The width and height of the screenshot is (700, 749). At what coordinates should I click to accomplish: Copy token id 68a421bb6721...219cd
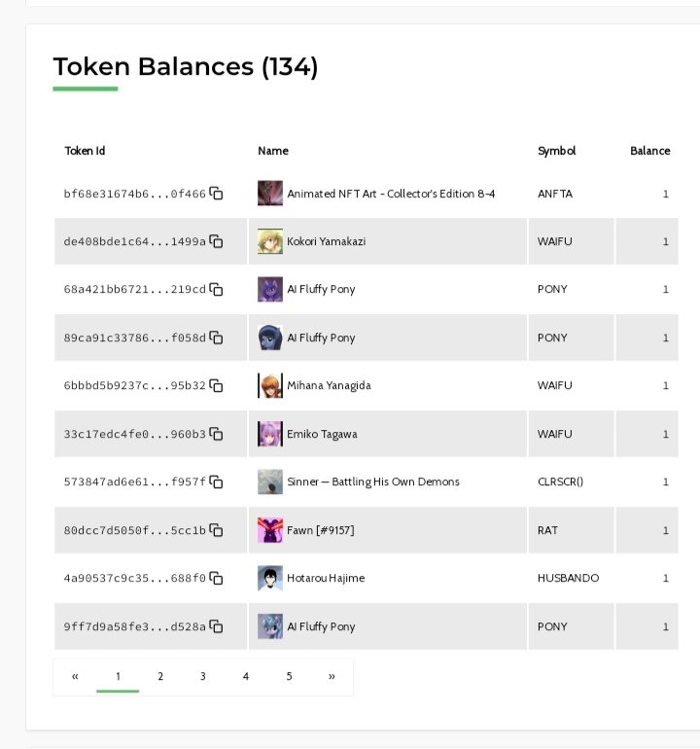(x=216, y=290)
